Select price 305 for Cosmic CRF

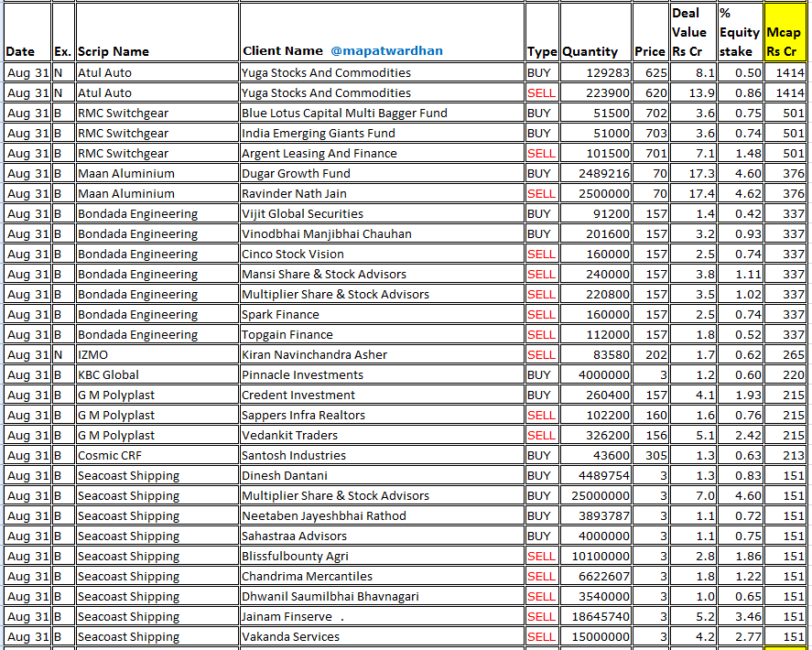650,456
